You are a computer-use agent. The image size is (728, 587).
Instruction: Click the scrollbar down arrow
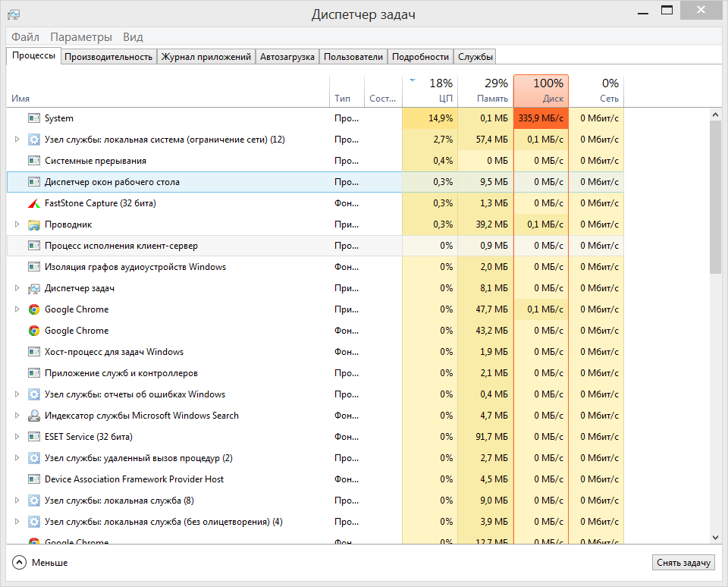click(x=715, y=537)
